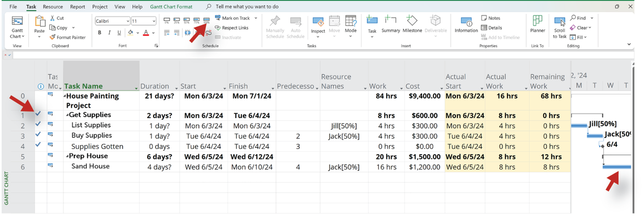This screenshot has height=217, width=644.
Task: Insert a Summary task
Action: click(x=391, y=25)
